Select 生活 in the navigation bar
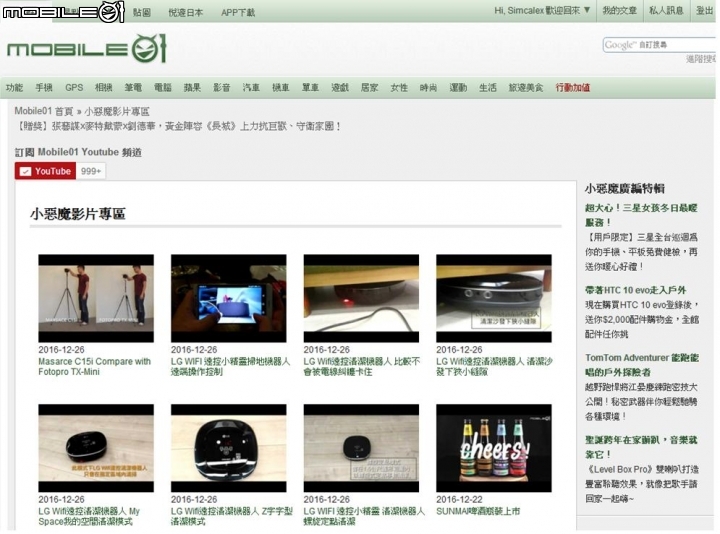 click(488, 87)
